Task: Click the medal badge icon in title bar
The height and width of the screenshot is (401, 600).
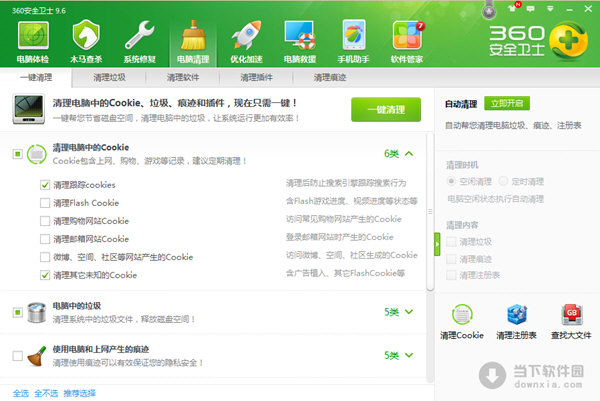Action: pyautogui.click(x=489, y=10)
